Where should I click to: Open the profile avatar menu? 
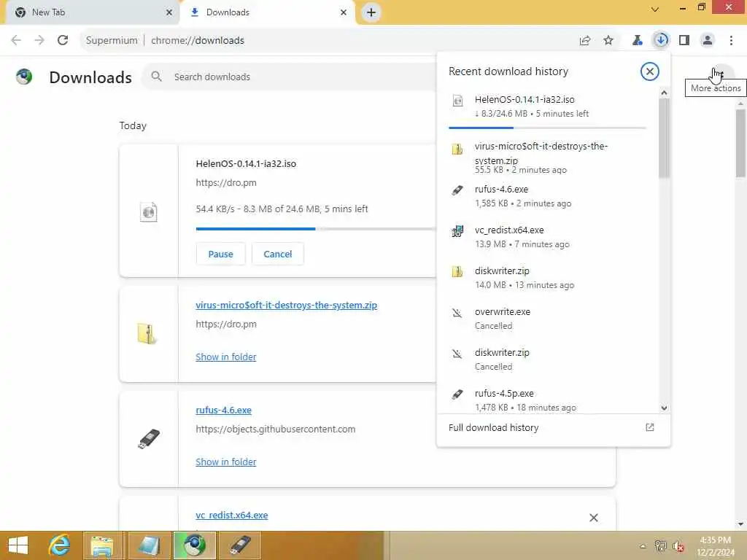click(708, 40)
